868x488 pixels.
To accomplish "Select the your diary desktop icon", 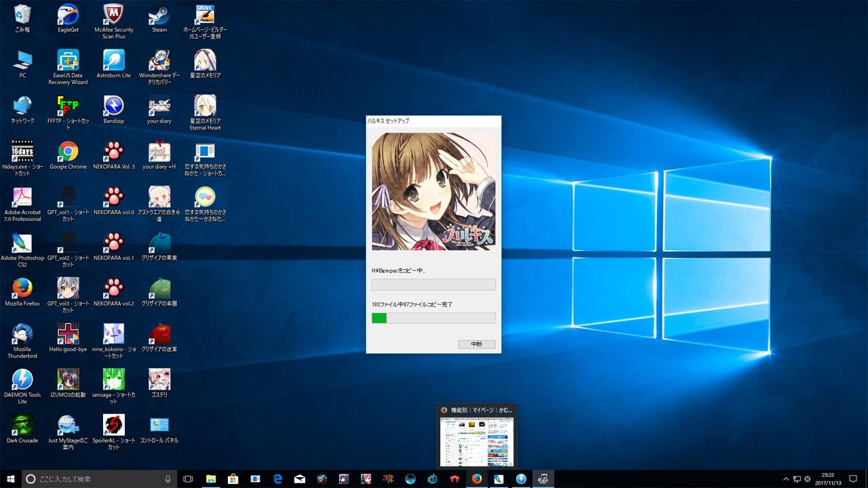I will click(x=159, y=110).
